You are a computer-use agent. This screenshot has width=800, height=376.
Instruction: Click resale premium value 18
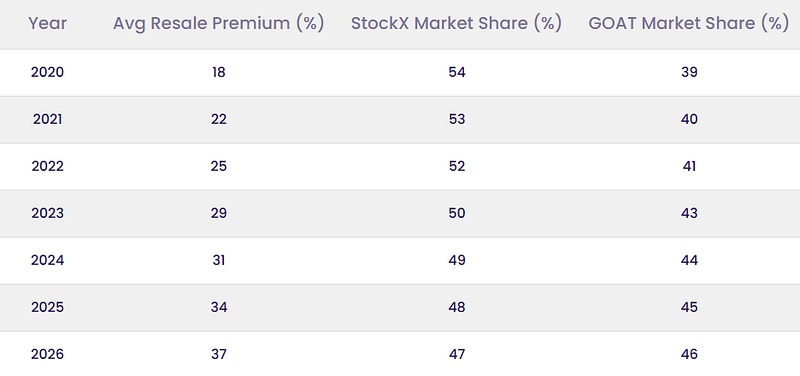218,72
